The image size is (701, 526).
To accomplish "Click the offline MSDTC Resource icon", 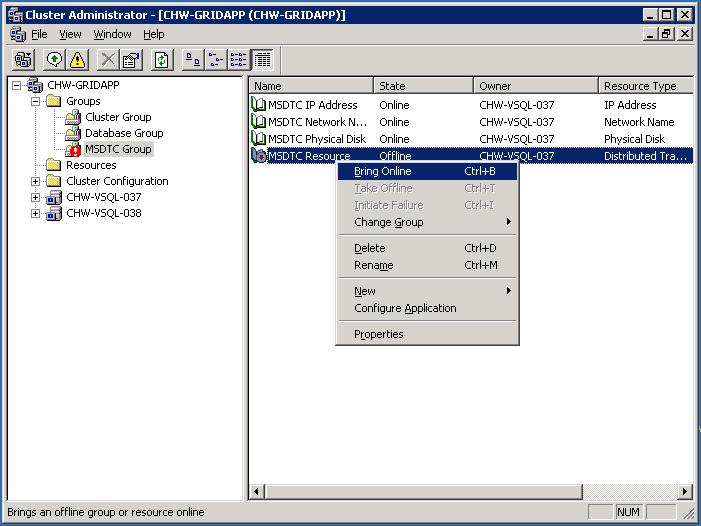I will click(x=259, y=156).
